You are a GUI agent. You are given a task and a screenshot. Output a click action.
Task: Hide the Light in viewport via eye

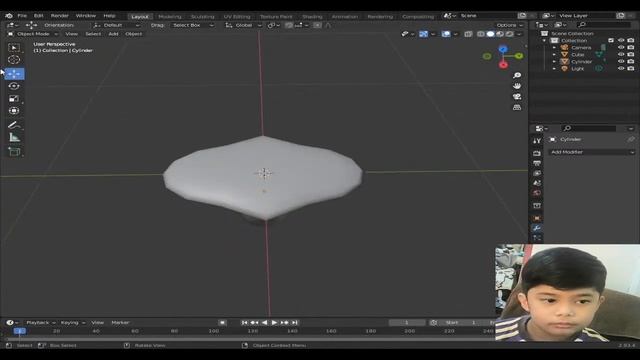[621, 69]
